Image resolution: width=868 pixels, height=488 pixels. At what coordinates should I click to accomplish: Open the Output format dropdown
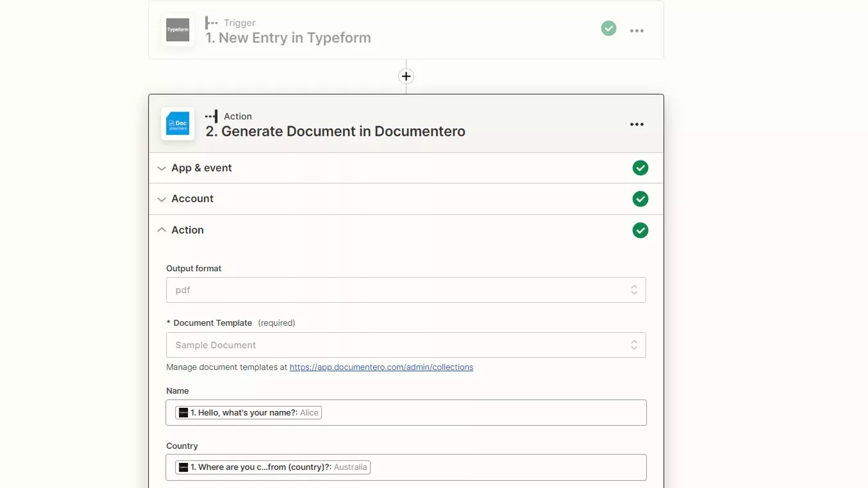click(405, 290)
